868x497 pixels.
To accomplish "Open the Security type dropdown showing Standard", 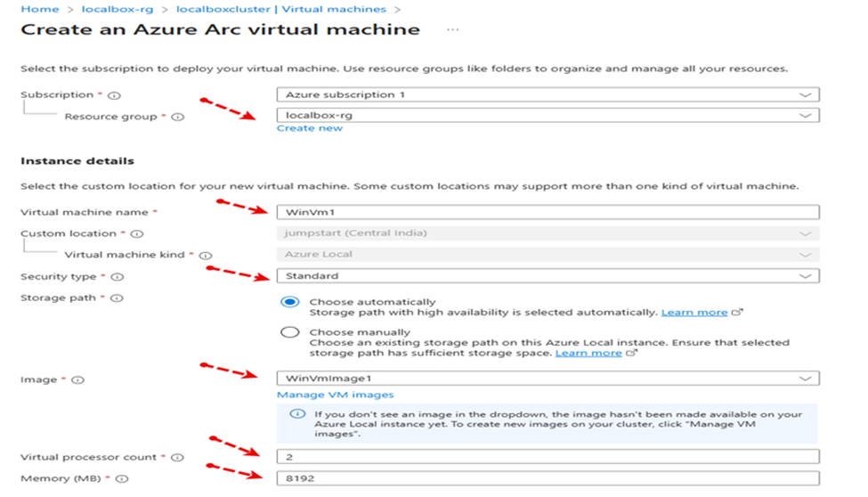I will 548,276.
